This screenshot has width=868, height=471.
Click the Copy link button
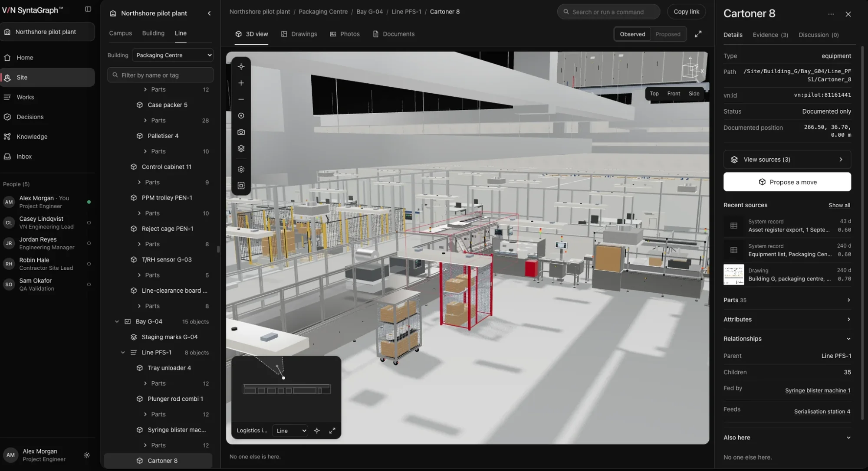click(x=686, y=12)
